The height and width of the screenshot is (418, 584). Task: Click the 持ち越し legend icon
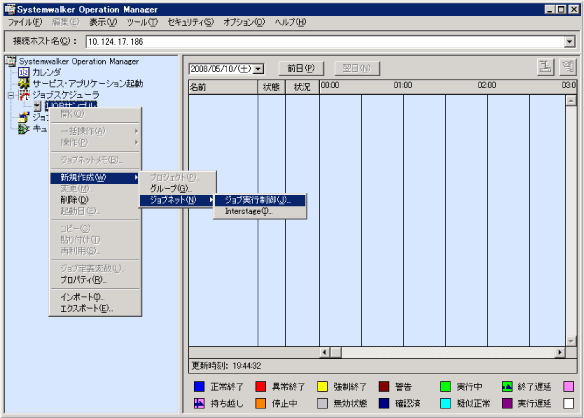(x=199, y=403)
